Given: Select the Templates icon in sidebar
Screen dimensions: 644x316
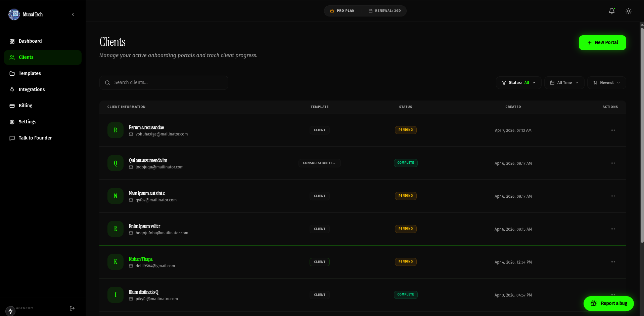Looking at the screenshot, I should point(12,73).
